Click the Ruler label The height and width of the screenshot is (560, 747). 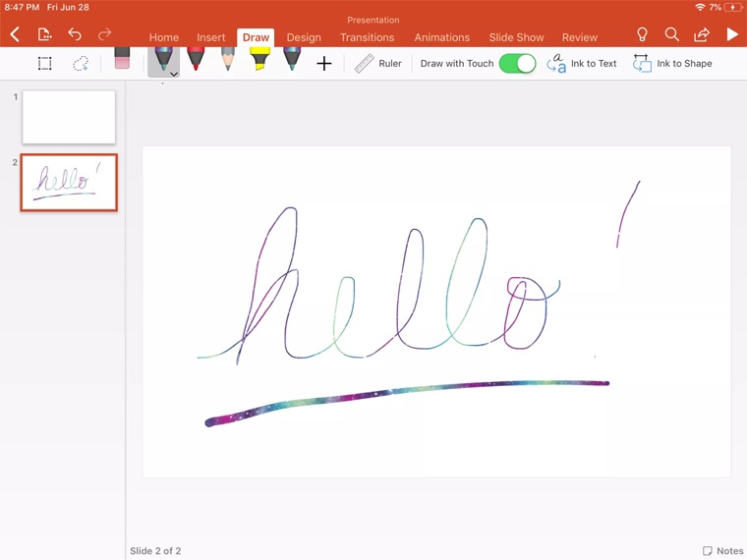coord(390,63)
